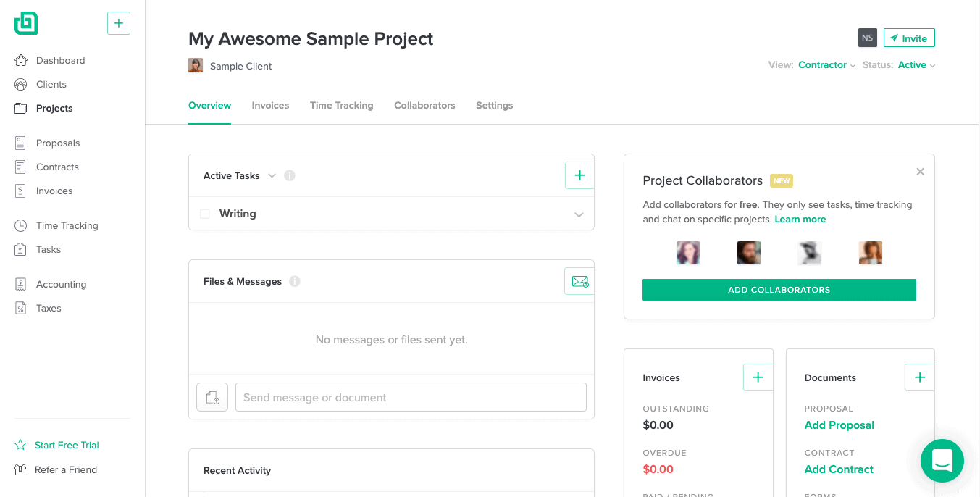Screen dimensions: 980x497
Task: Attach a file using the document icon
Action: click(x=212, y=397)
